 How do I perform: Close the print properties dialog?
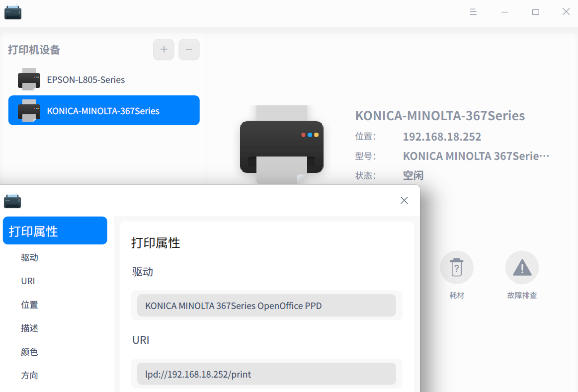click(x=404, y=200)
